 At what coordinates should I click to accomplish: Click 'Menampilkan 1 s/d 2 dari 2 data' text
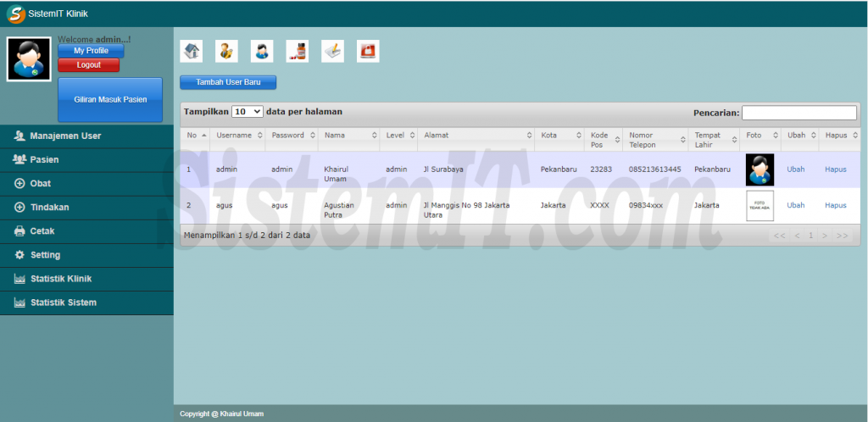[x=247, y=235]
